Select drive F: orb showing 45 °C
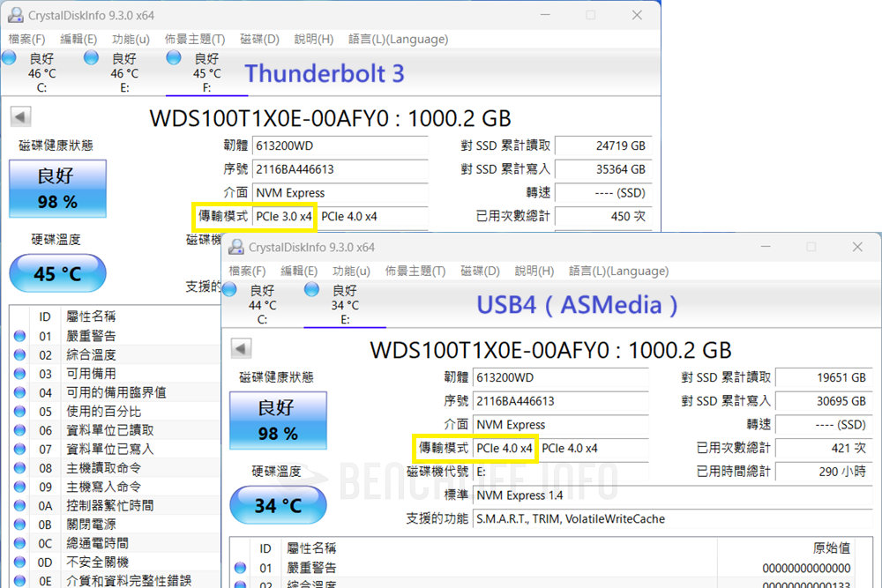This screenshot has height=588, width=882. point(175,58)
